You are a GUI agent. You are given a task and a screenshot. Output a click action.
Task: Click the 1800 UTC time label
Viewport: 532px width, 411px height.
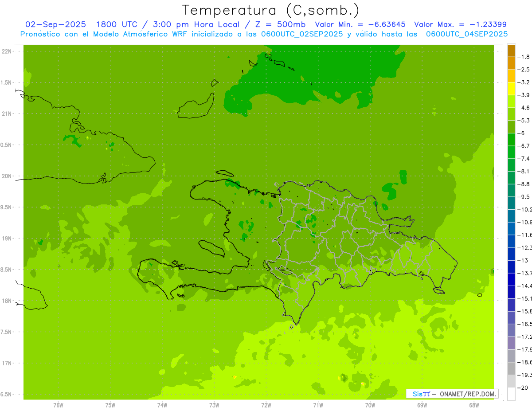click(117, 24)
